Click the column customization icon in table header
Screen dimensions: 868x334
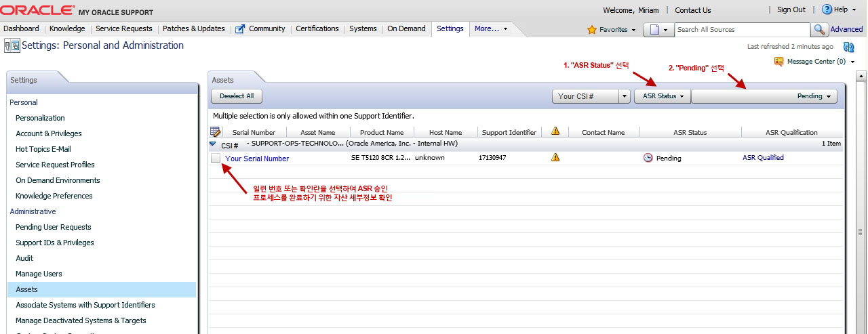pyautogui.click(x=216, y=131)
